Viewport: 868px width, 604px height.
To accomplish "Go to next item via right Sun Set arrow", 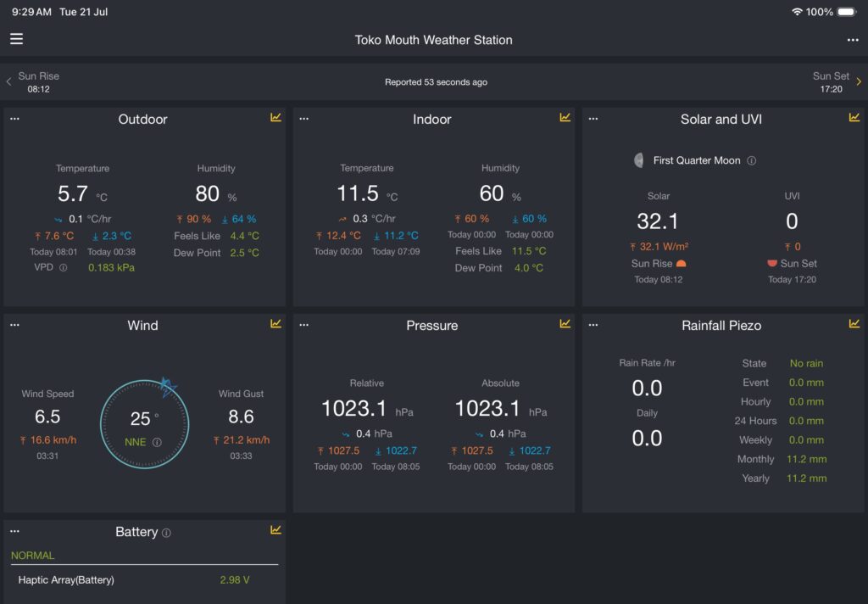I will 859,81.
